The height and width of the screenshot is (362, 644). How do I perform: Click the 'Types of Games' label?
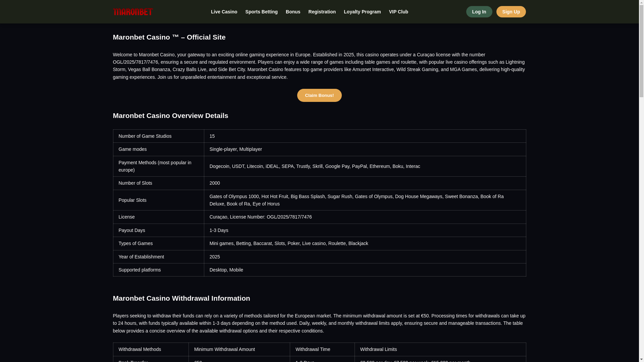coord(158,243)
